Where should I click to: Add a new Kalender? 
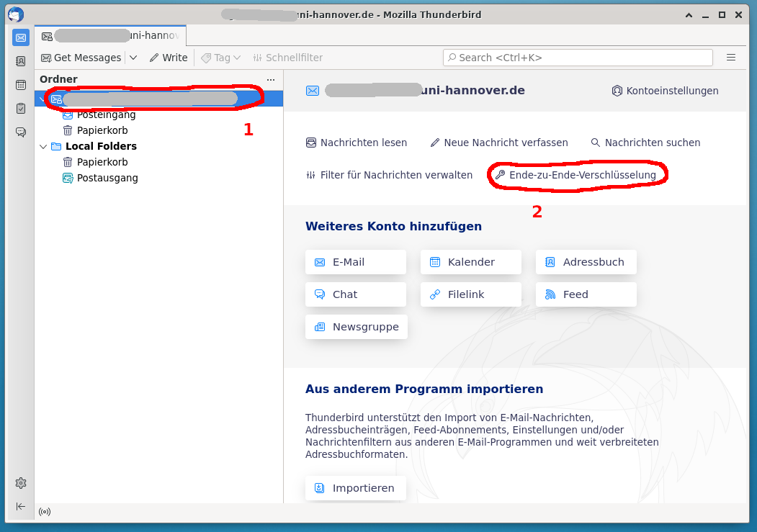tap(471, 262)
